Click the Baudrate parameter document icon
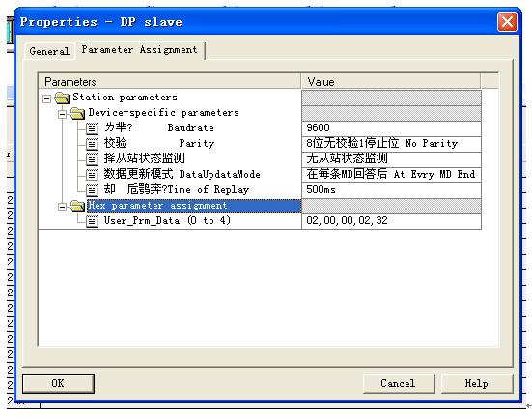The image size is (532, 418). tap(92, 128)
